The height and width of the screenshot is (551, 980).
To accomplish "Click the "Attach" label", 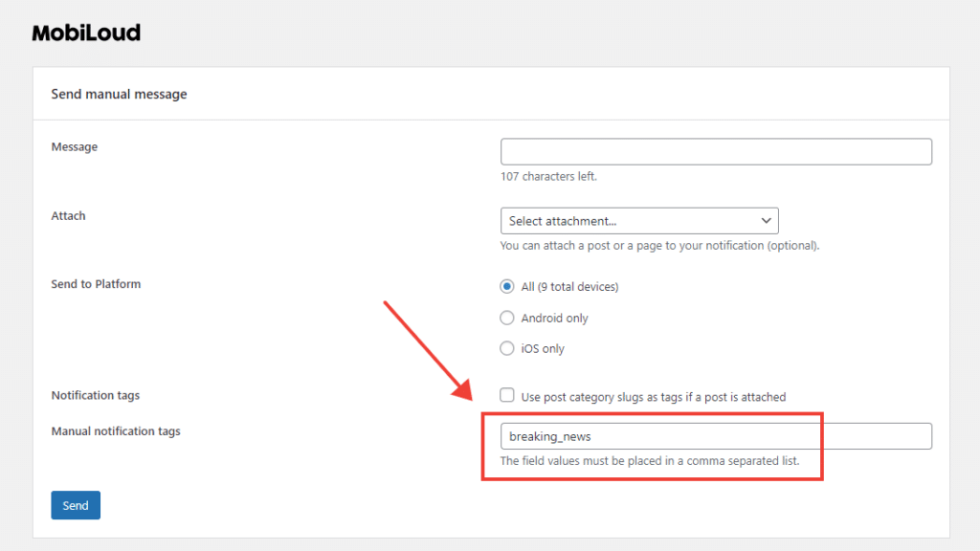I will pos(68,215).
